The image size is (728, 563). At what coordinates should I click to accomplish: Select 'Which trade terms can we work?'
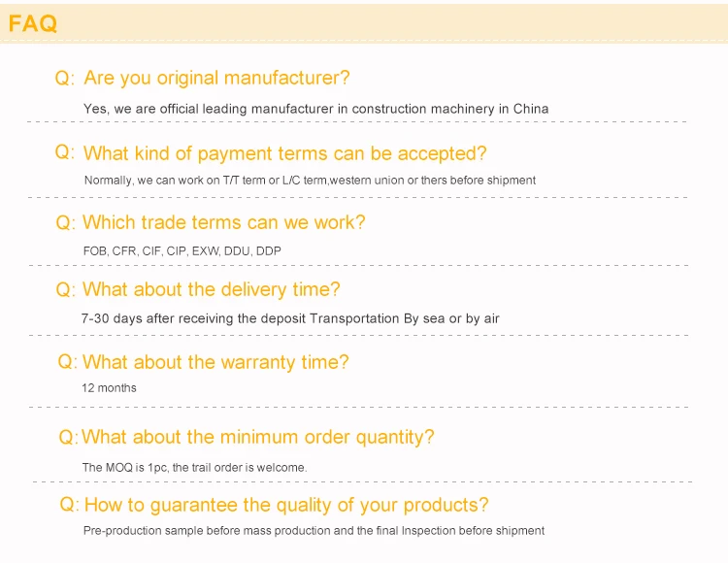(224, 222)
